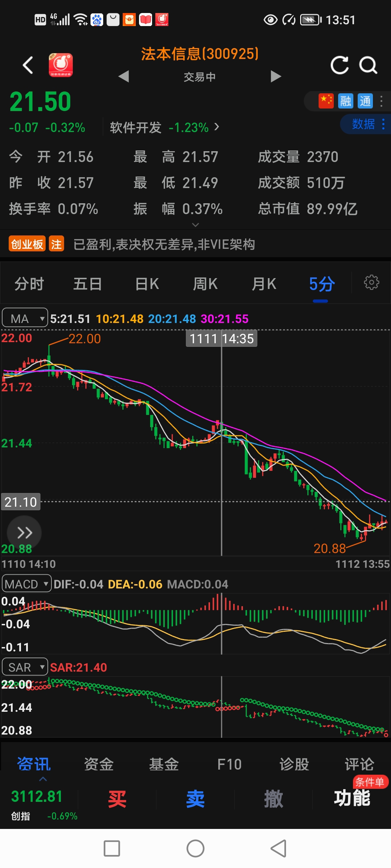Open the 资讯 news tab
Image resolution: width=391 pixels, height=868 pixels.
34,764
